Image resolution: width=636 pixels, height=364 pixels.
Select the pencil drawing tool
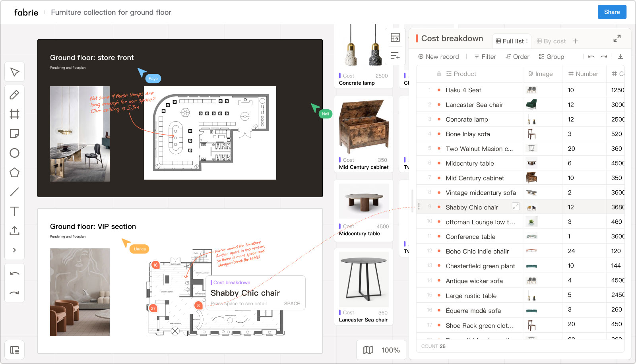coord(14,95)
